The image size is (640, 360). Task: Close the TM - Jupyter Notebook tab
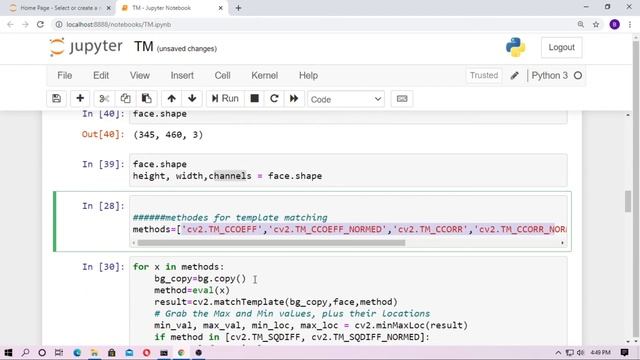coord(220,8)
